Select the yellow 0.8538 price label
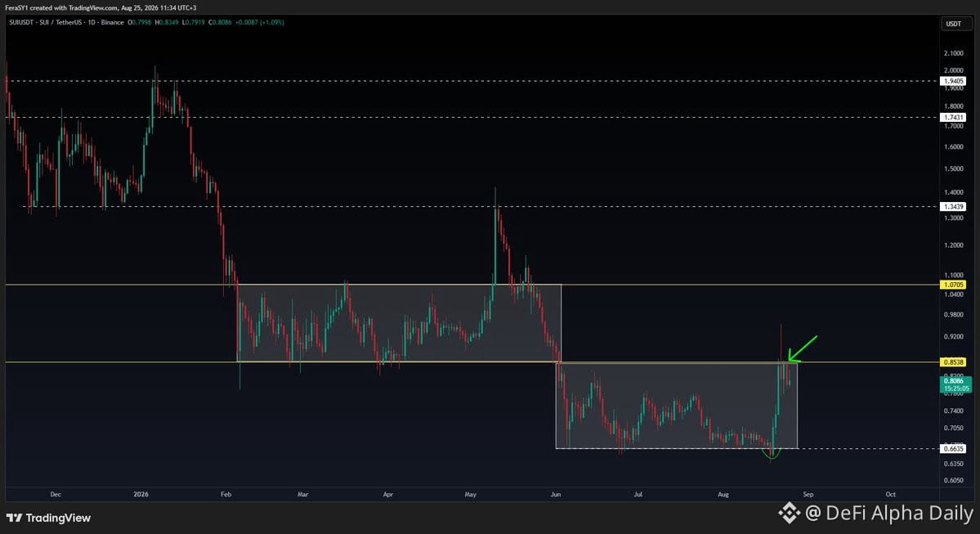Screen dimensions: 980x534 tap(954, 362)
